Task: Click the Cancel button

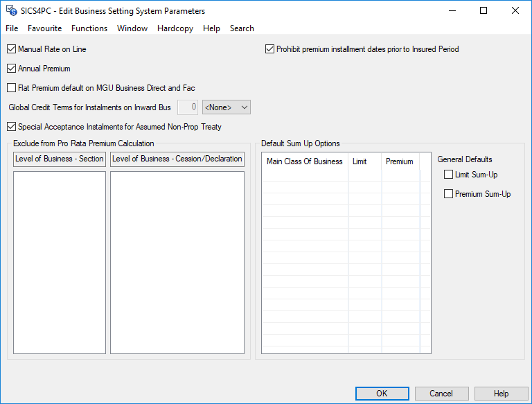Action: pyautogui.click(x=441, y=394)
